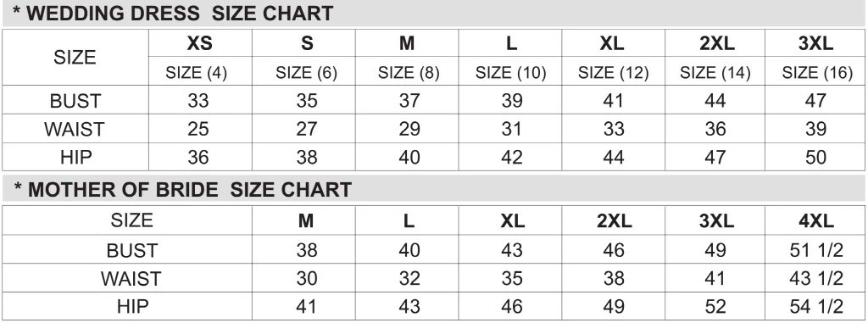Click the Mother of Bride Size Chart heading
Image resolution: width=868 pixels, height=323 pixels.
click(183, 190)
